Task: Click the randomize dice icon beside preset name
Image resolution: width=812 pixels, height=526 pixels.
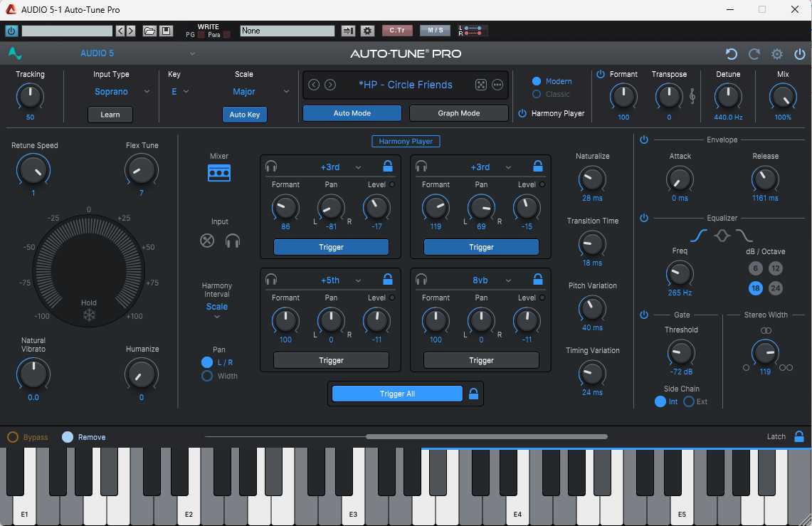Action: point(481,85)
